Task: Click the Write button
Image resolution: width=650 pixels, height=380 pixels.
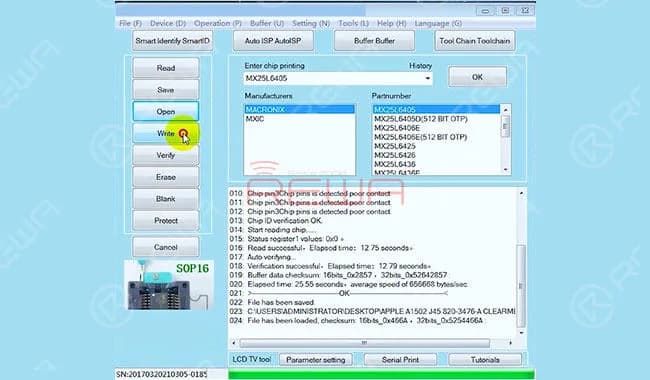Action: pos(166,133)
